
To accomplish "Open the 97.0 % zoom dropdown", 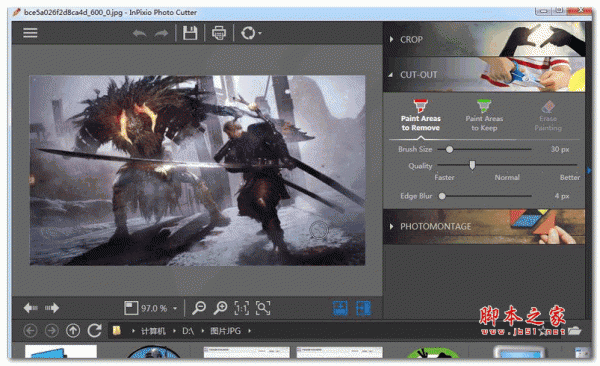I will pyautogui.click(x=175, y=309).
